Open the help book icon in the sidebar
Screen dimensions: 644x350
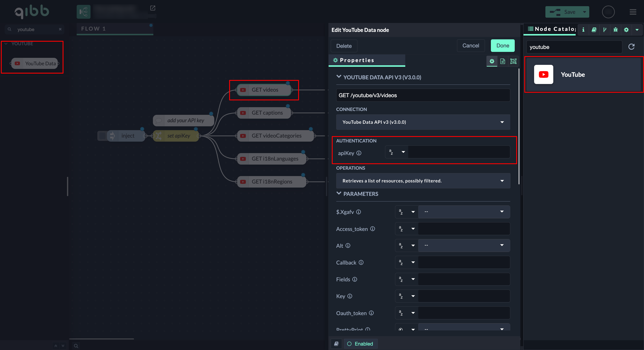click(x=594, y=30)
